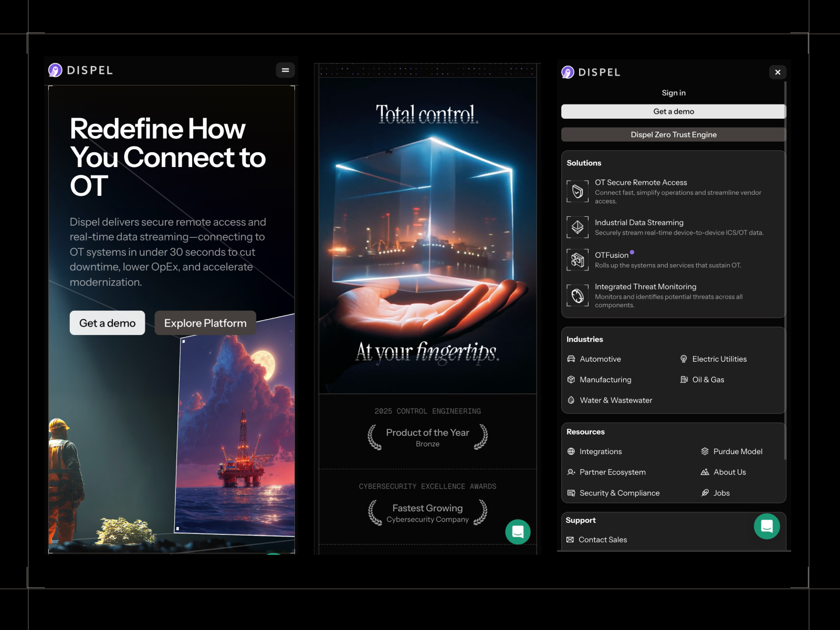
Task: Click the Support section heading
Action: [x=581, y=520]
